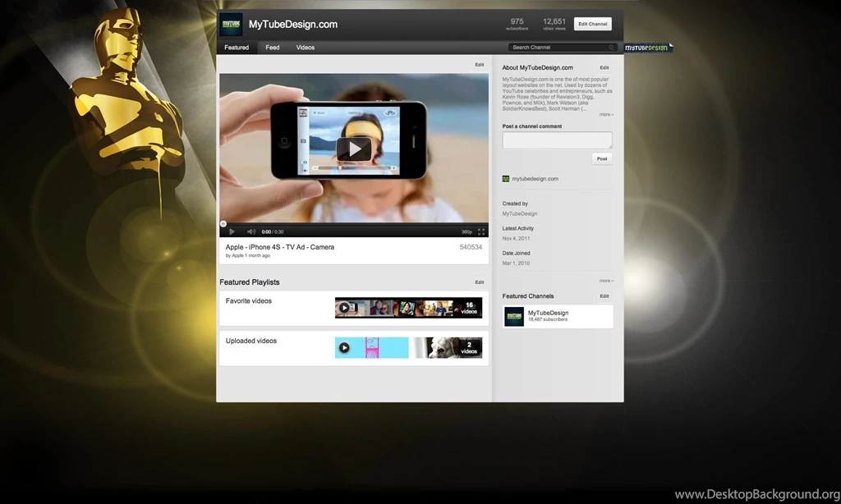Open the Videos tab

click(306, 48)
